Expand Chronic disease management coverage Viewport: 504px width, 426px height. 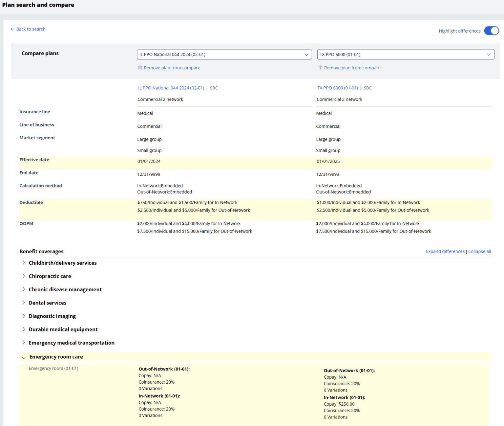[x=24, y=289]
